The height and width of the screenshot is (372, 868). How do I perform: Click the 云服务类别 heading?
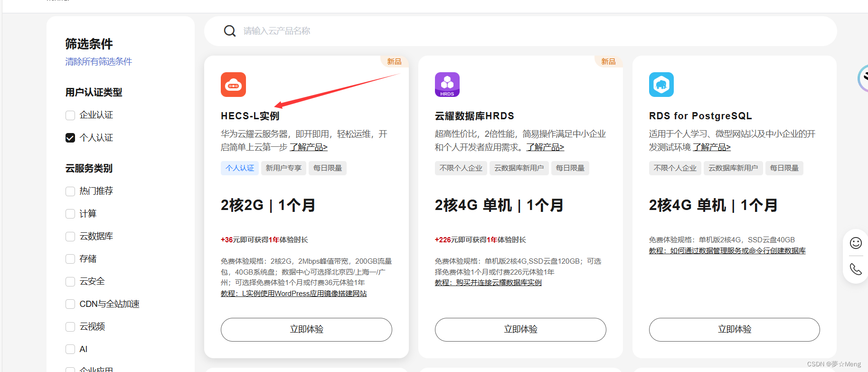[89, 168]
